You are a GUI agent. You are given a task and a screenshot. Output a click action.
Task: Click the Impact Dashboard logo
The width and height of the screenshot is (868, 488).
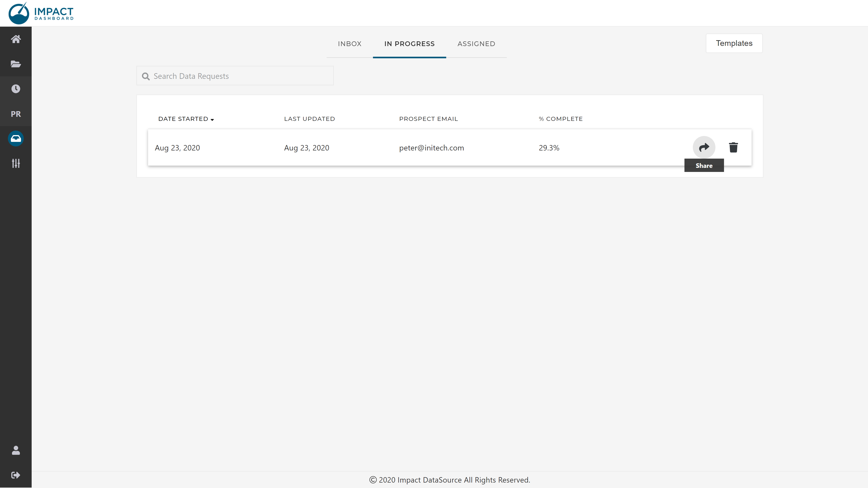(41, 13)
